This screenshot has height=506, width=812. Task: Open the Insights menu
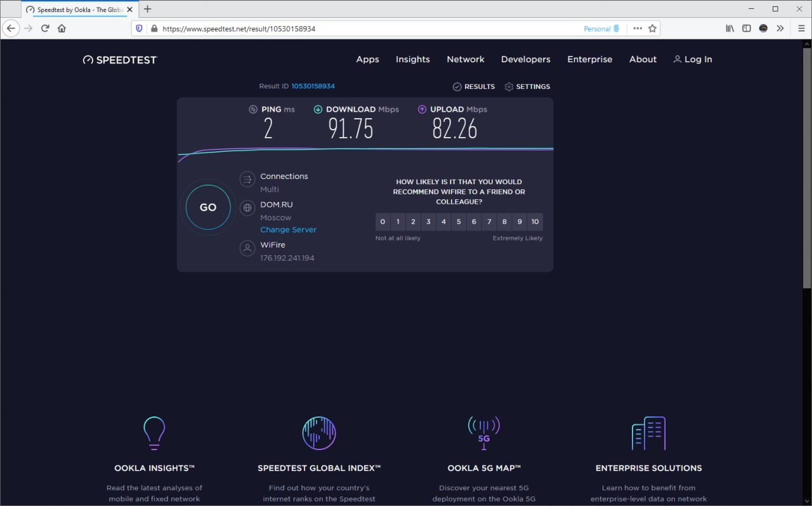click(413, 59)
